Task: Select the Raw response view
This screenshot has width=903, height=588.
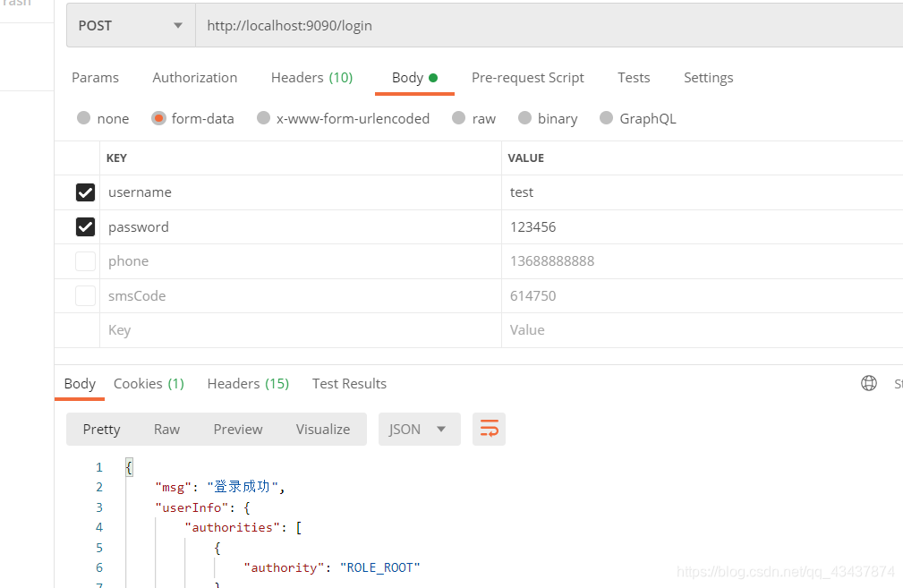Action: 166,429
